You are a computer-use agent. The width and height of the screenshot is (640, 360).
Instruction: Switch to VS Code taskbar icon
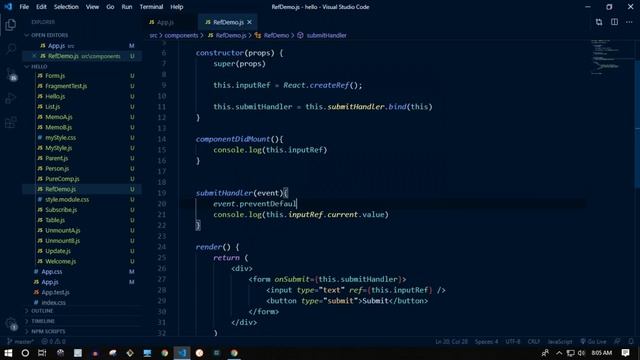pos(182,353)
